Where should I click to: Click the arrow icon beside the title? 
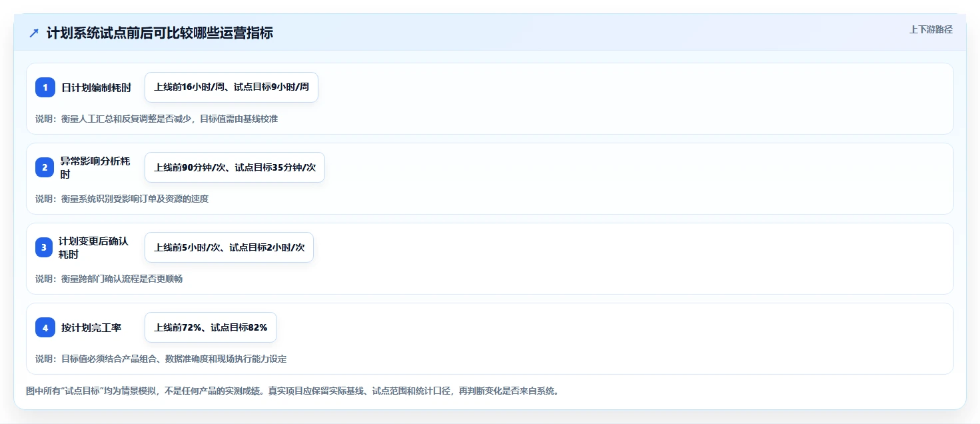click(34, 33)
